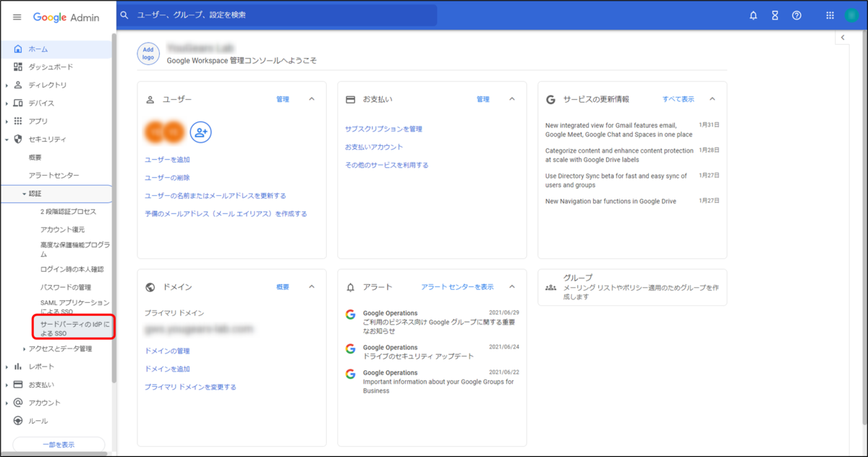The width and height of the screenshot is (868, 457).
Task: Open the Google apps grid
Action: [x=830, y=15]
